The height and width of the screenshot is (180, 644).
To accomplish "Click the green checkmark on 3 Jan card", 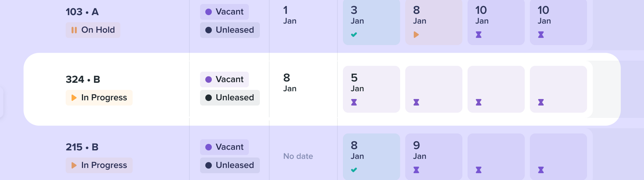I will click(x=354, y=35).
